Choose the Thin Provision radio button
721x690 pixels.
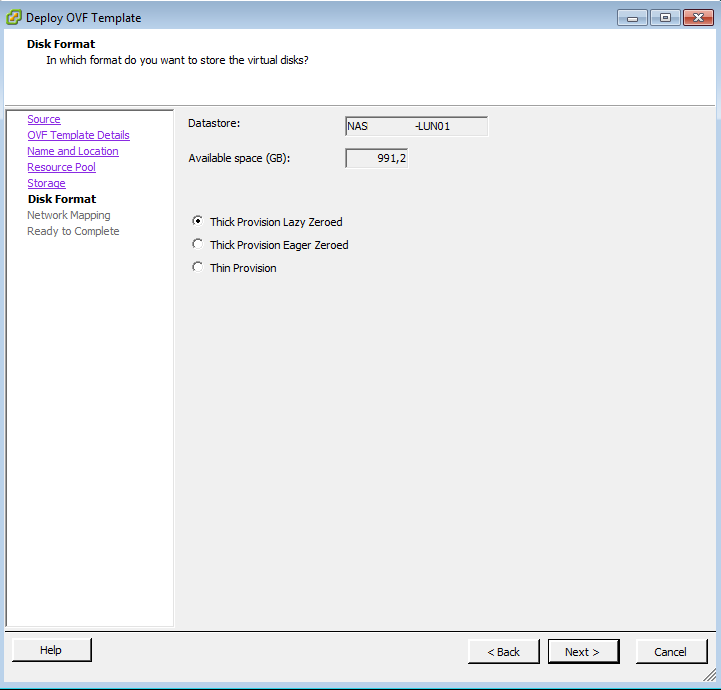(x=197, y=267)
